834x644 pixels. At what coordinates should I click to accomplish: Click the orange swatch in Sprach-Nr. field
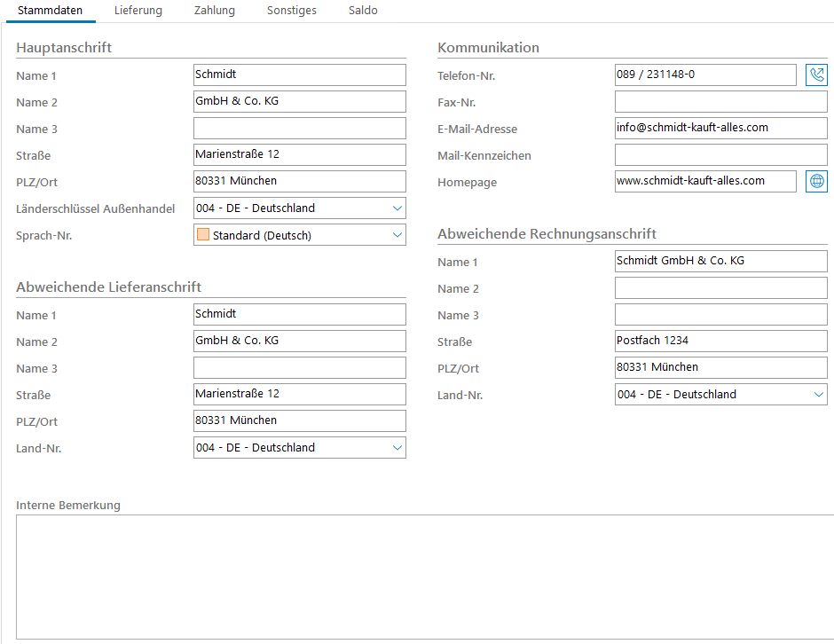click(202, 235)
